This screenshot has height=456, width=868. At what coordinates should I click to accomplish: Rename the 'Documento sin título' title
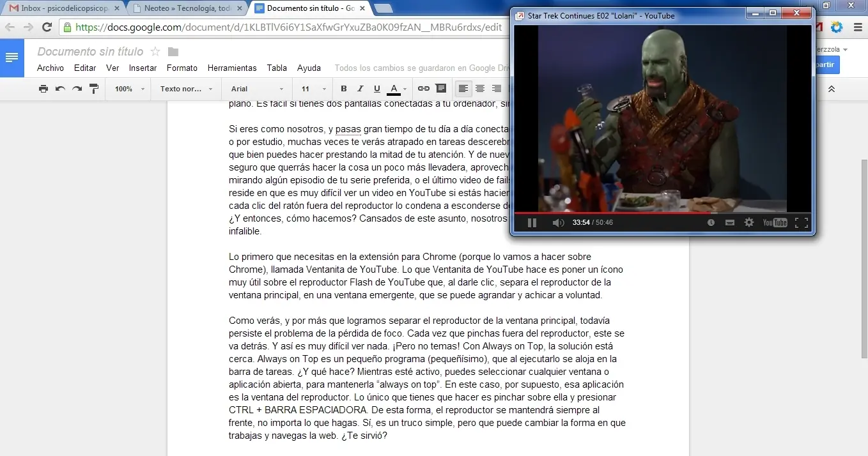[x=90, y=52]
